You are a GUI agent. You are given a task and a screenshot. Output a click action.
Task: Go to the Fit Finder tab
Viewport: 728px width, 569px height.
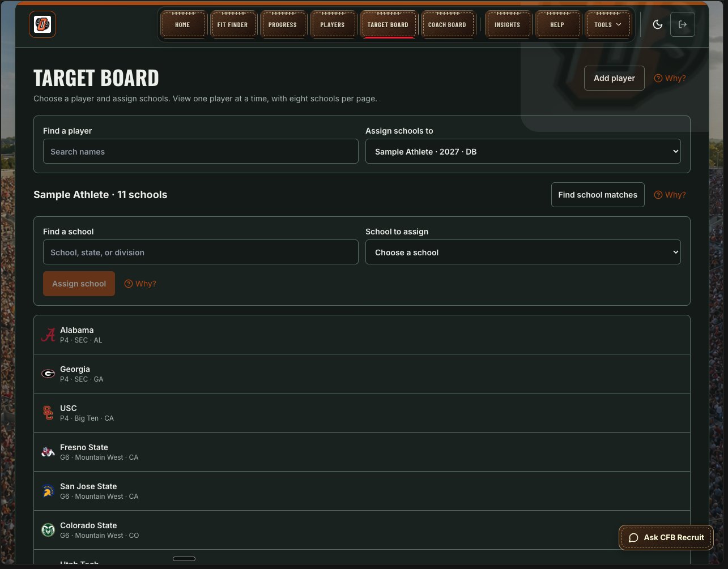(232, 25)
